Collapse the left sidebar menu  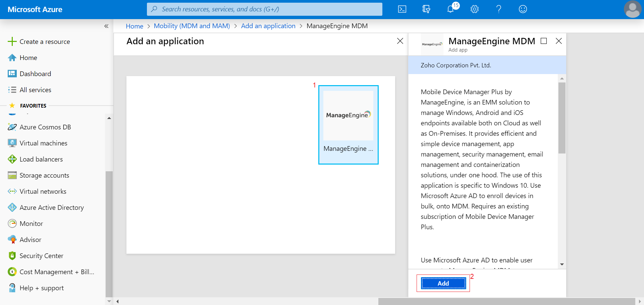(106, 26)
